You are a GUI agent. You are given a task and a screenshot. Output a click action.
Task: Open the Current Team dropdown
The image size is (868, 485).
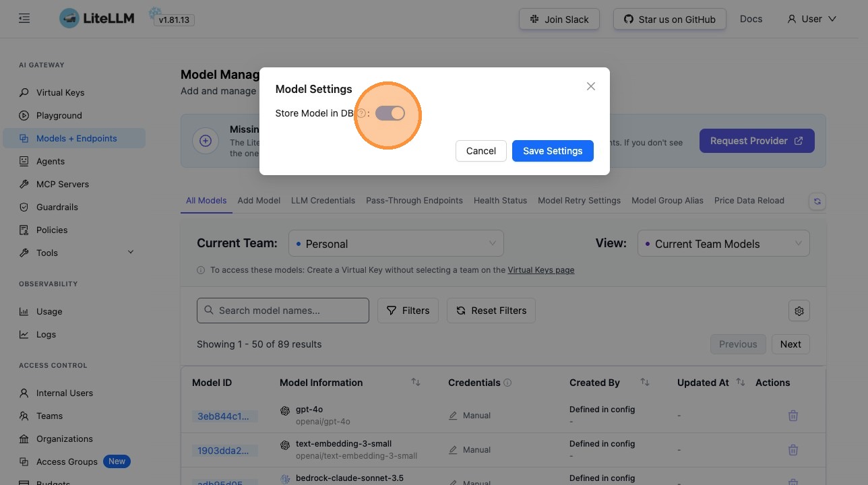(x=396, y=243)
